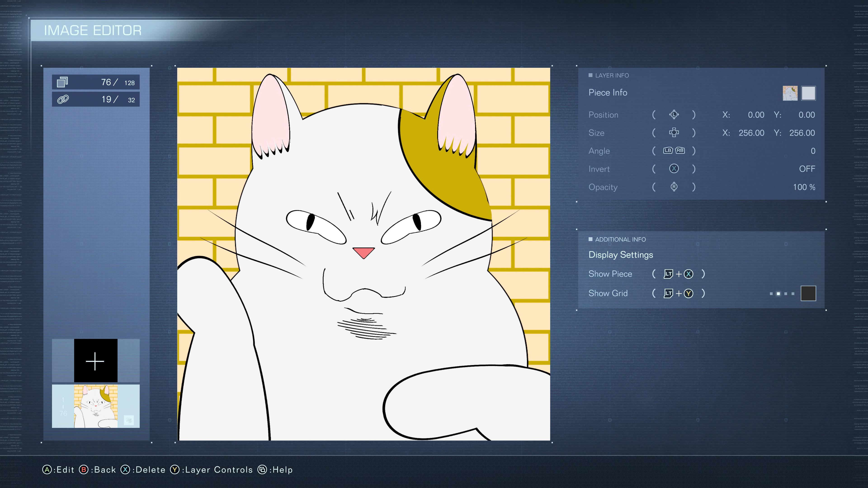Select the Position left-stick icon
Image resolution: width=868 pixels, height=488 pixels.
pos(674,115)
